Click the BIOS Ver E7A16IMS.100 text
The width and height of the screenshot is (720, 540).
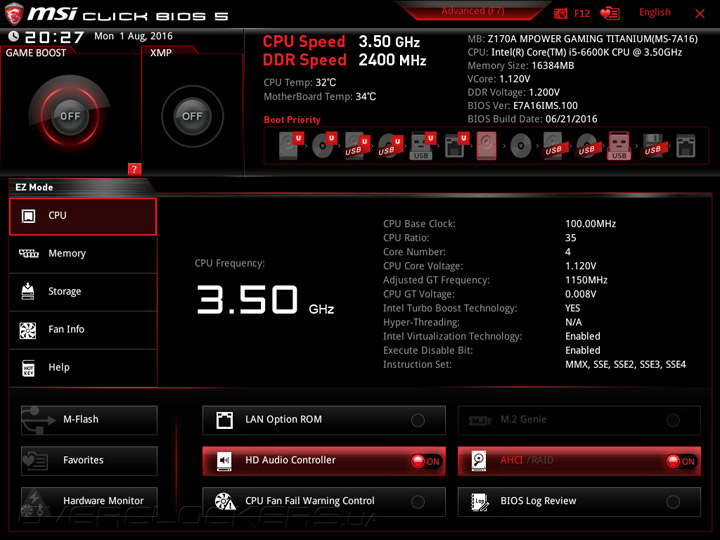pos(523,106)
